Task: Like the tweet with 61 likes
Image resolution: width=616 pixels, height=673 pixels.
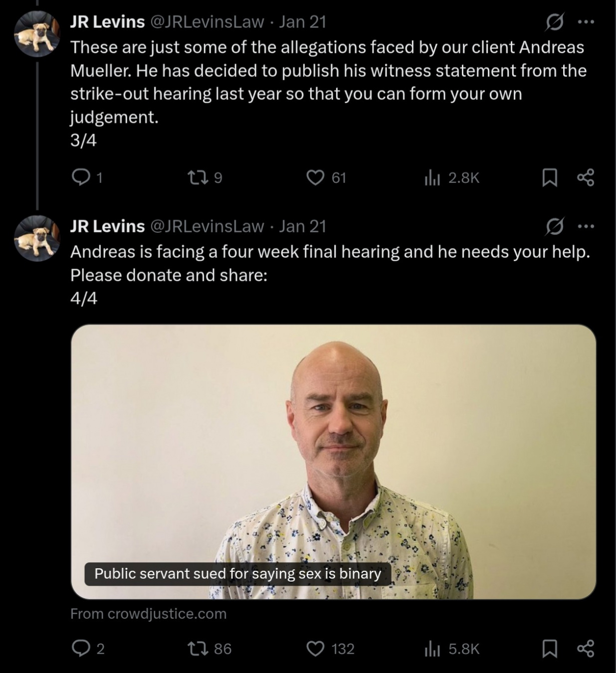Action: [315, 177]
